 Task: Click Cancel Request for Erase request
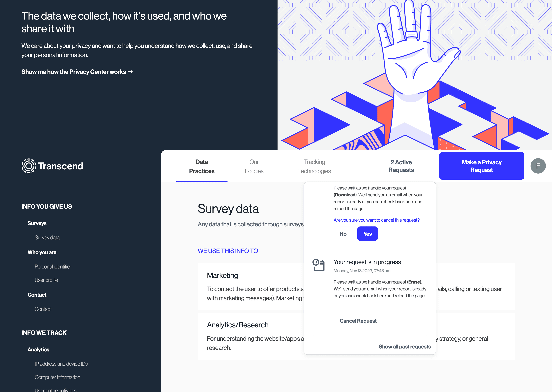tap(358, 321)
